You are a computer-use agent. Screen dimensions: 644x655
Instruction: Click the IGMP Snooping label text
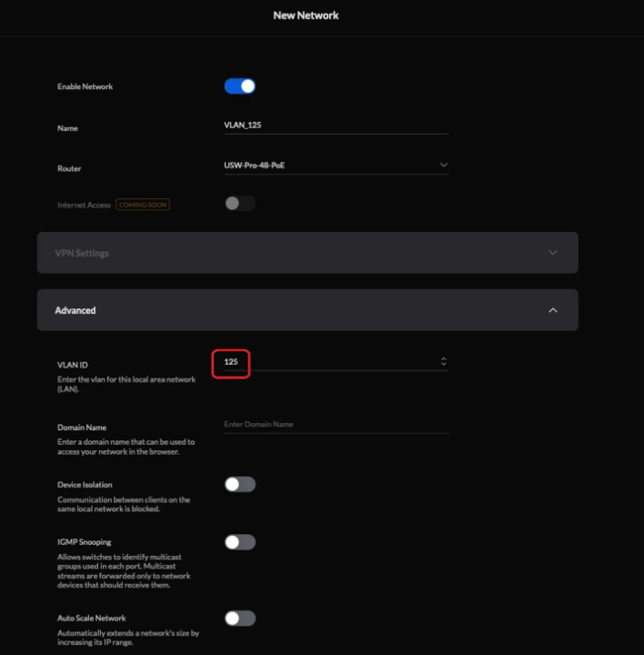pyautogui.click(x=84, y=542)
